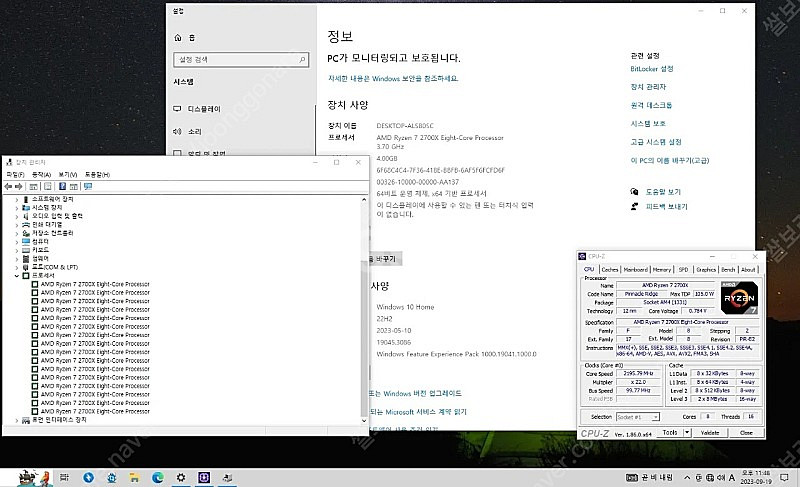This screenshot has height=487, width=800.
Task: Collapse the Processors (프로세서) node
Action: 17,276
